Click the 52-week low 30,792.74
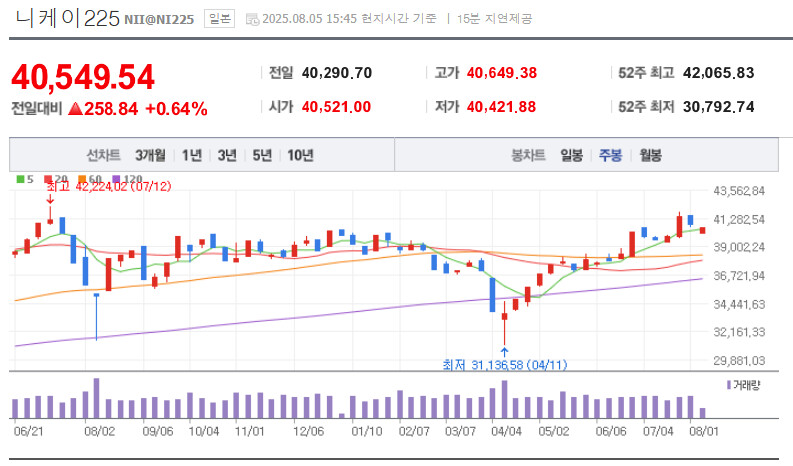 [x=719, y=107]
